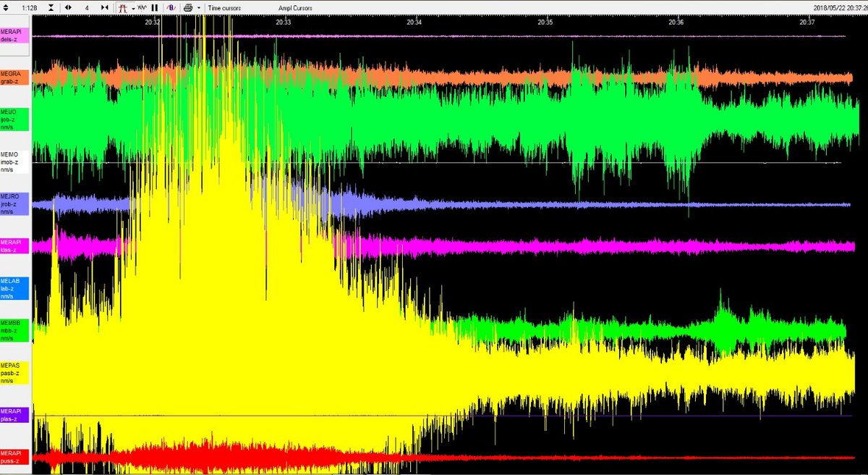The height and width of the screenshot is (475, 868).
Task: Select the MEIJO ijob-z green channel label
Action: [x=14, y=119]
